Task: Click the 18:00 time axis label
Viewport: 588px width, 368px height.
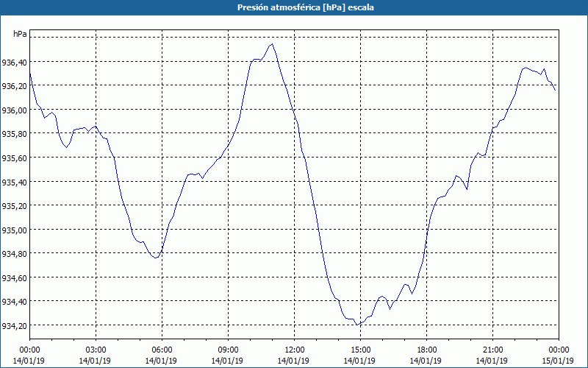Action: (426, 350)
